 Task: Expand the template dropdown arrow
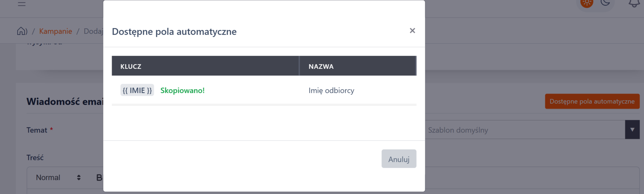pos(632,130)
